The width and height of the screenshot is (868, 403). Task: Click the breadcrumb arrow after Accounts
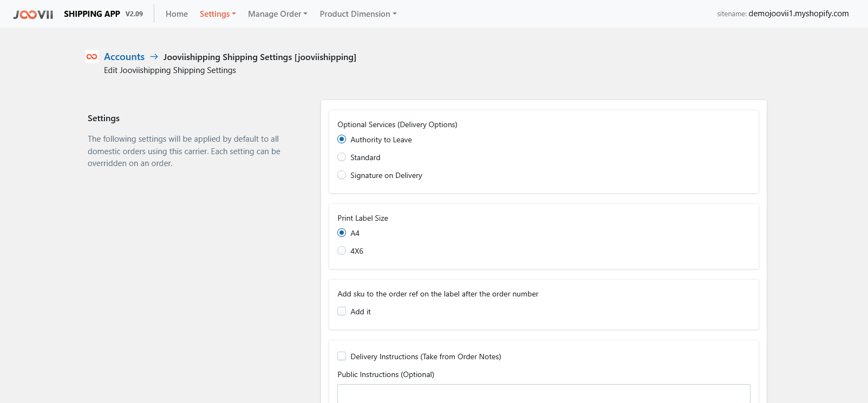coord(154,57)
